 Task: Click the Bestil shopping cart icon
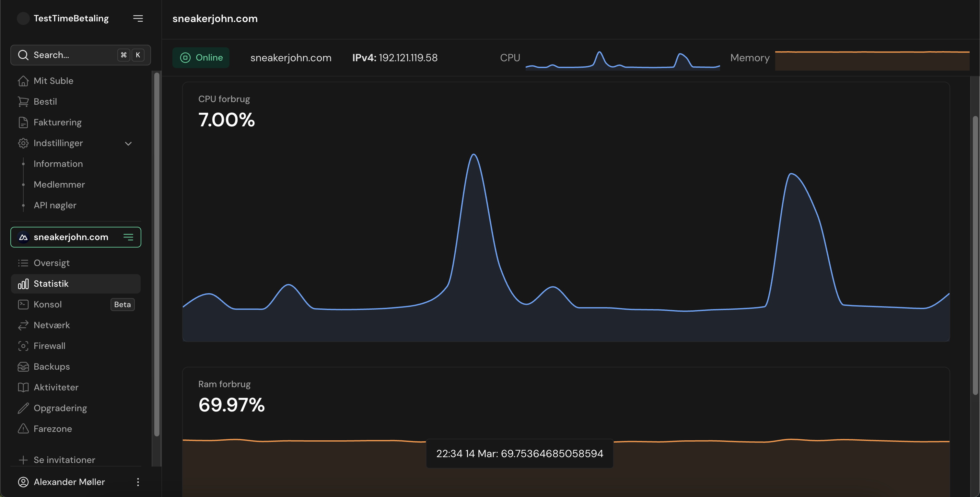tap(23, 101)
